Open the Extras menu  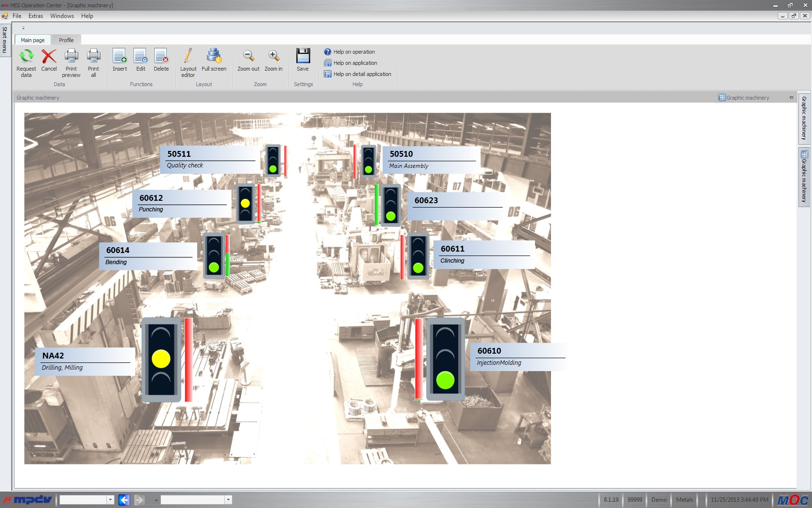pyautogui.click(x=35, y=15)
